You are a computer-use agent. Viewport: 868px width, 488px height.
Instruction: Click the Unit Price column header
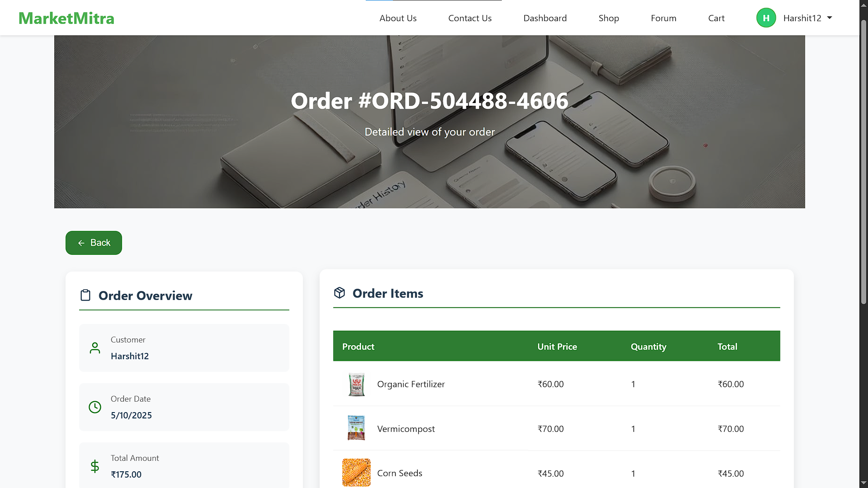click(x=557, y=347)
